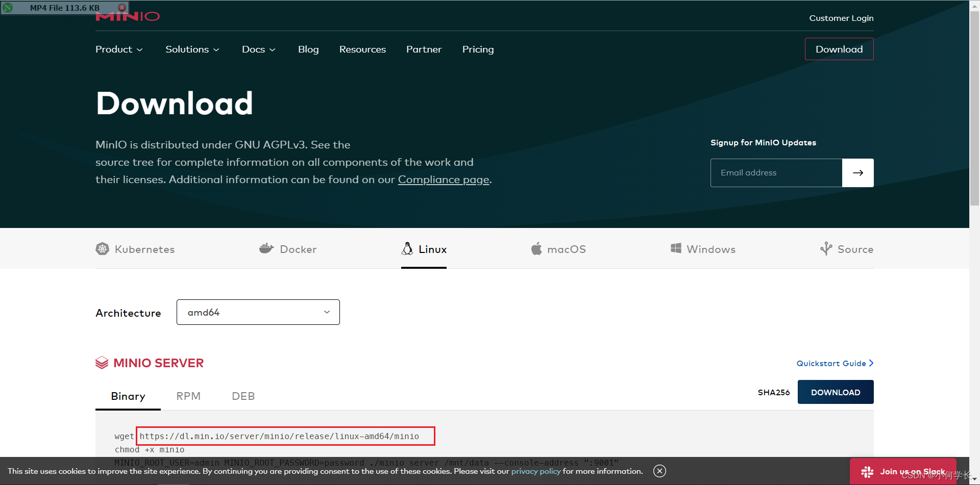The width and height of the screenshot is (980, 485).
Task: Click the 'chmod +x minio' command line
Action: tap(150, 450)
